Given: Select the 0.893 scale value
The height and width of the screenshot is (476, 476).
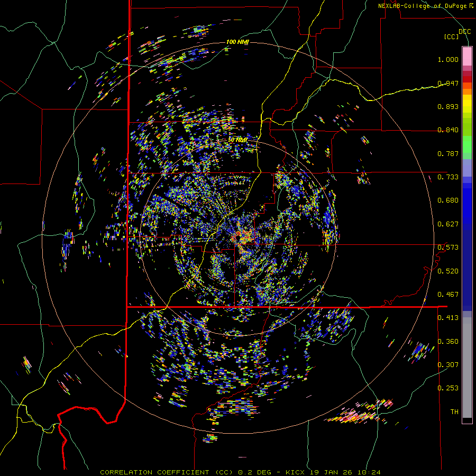Looking at the screenshot, I should [x=448, y=106].
